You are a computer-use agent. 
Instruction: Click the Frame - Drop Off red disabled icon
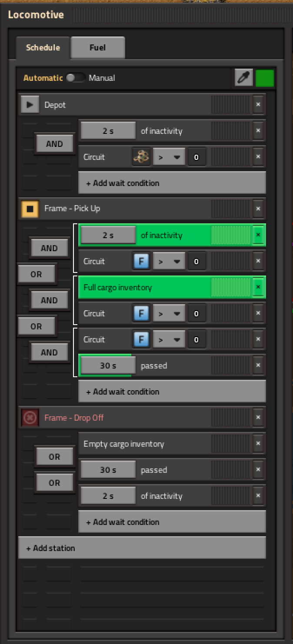click(x=30, y=418)
